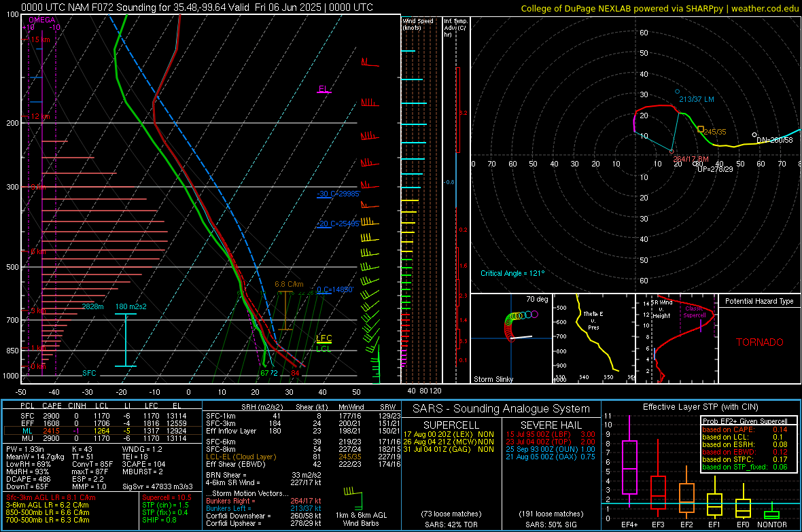
Task: Select the yellow LFC level marker
Action: click(324, 338)
